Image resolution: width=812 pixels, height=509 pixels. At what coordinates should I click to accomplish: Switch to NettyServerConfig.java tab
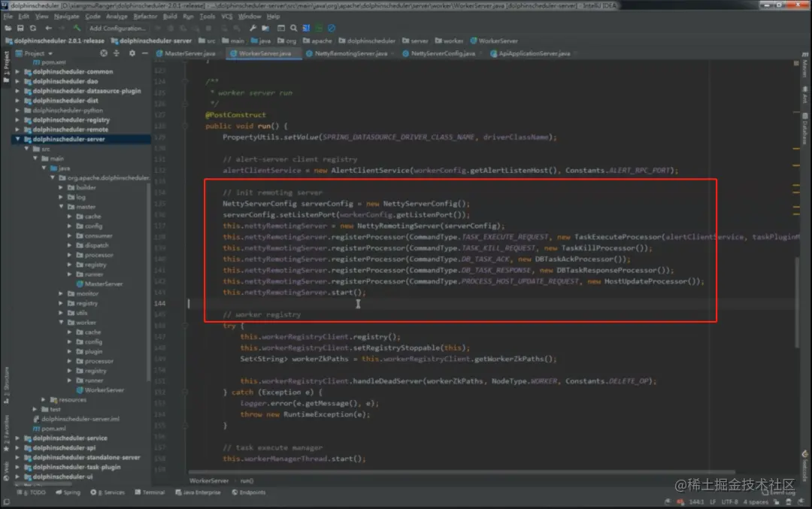(443, 53)
